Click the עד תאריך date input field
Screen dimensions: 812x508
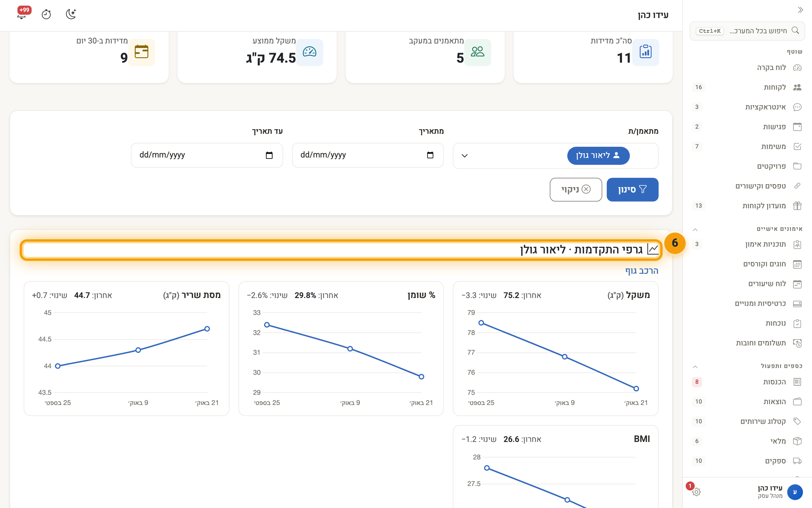[x=207, y=155]
